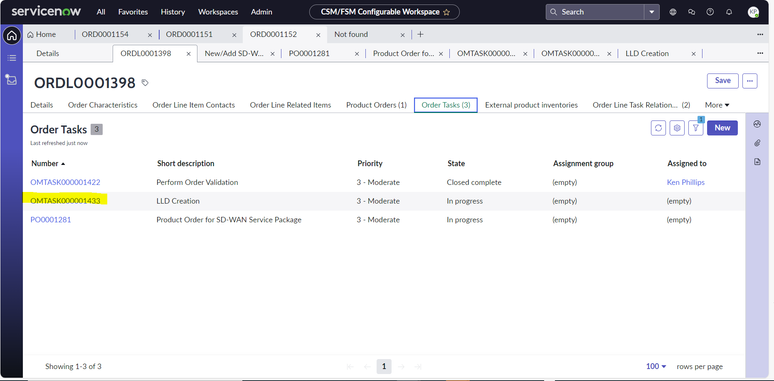
Task: Open task OMTASK000001433 link
Action: (65, 201)
